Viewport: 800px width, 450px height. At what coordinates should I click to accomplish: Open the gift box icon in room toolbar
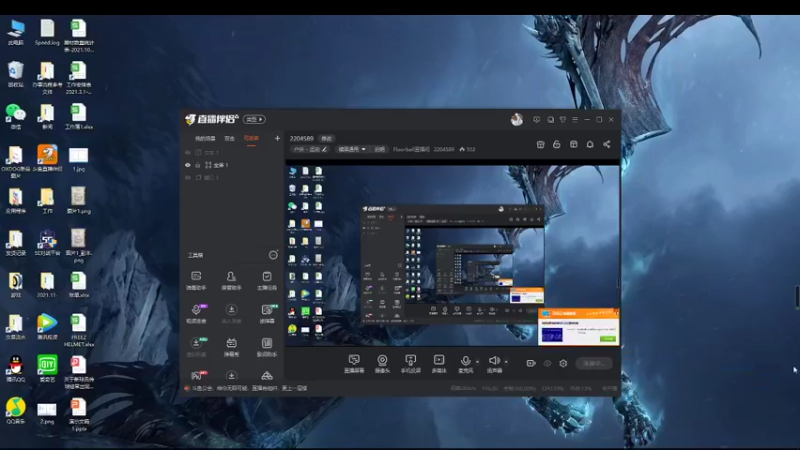point(541,144)
